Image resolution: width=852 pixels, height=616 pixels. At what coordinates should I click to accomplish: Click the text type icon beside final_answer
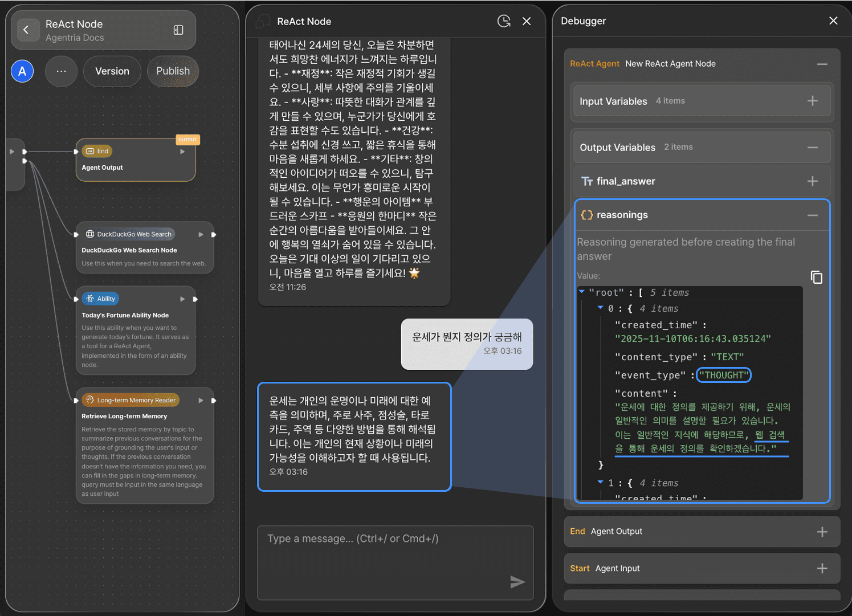click(586, 181)
